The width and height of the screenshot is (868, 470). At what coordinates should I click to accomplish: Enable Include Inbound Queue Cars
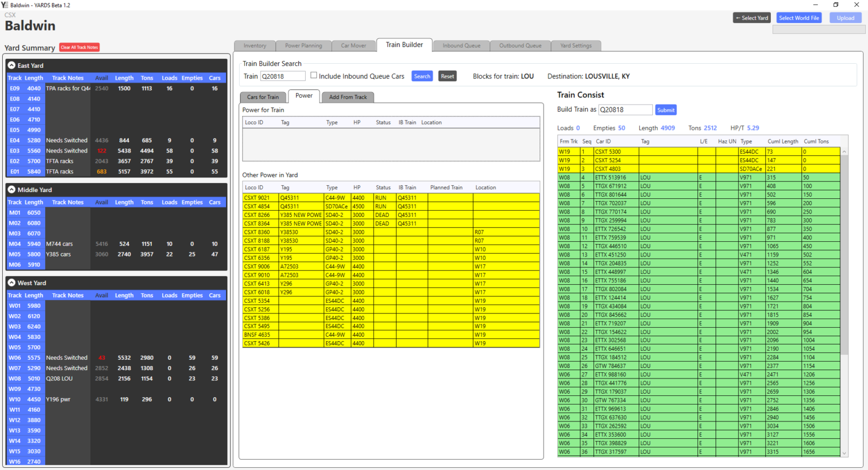click(x=314, y=75)
